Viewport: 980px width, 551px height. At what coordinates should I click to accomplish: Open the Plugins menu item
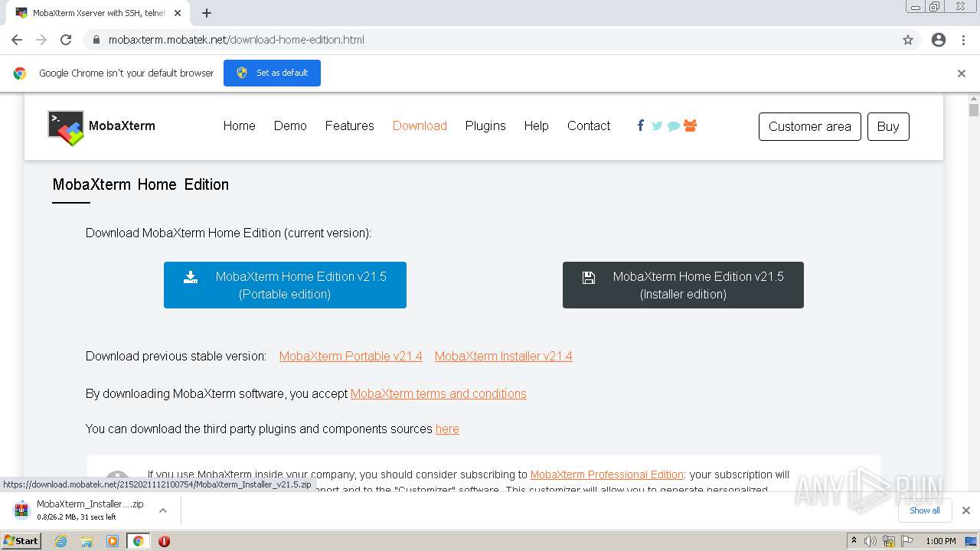485,126
